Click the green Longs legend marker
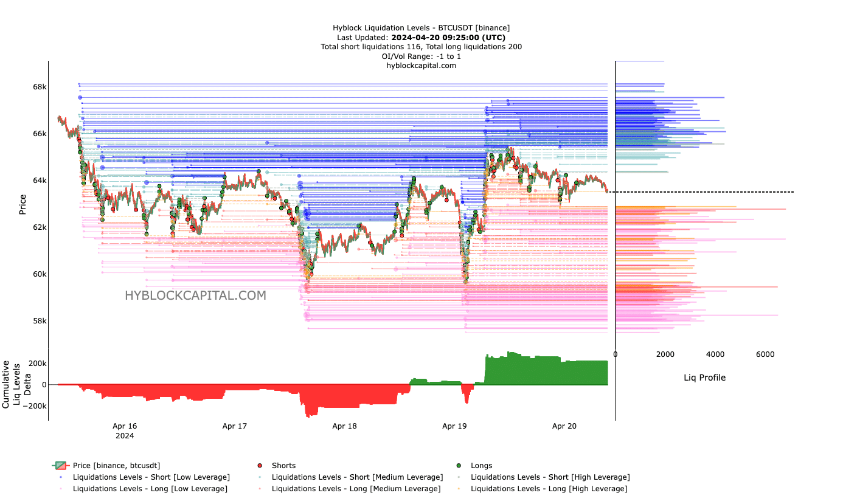The height and width of the screenshot is (504, 843). pyautogui.click(x=459, y=466)
